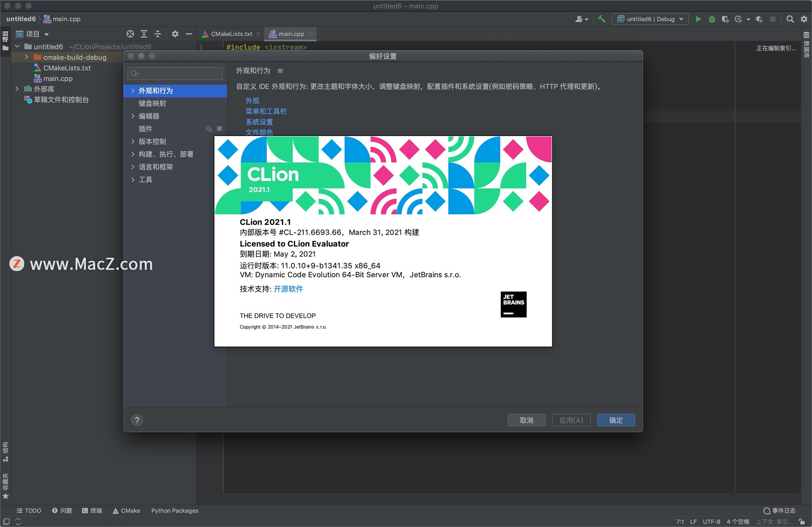Expand the 外部库 tree node
The width and height of the screenshot is (812, 527).
coord(17,89)
